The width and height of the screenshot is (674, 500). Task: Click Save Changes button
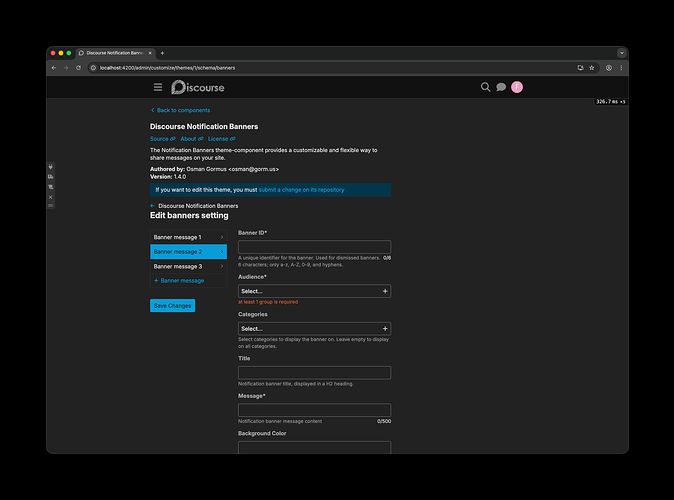tap(172, 306)
